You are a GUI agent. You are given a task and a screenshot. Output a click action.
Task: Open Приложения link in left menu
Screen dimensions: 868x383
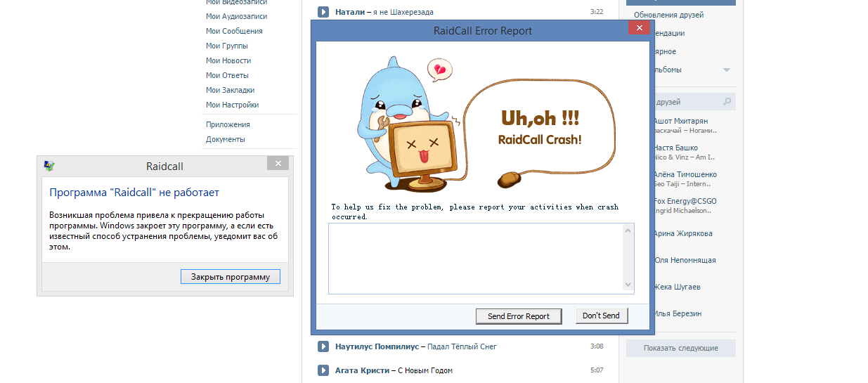pos(228,124)
